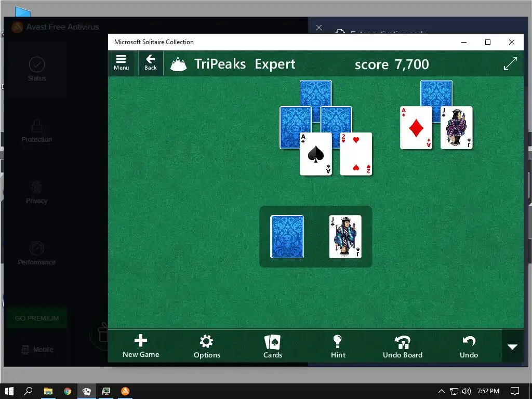Open the monitor app left of Avast in taskbar
532x399 pixels.
pyautogui.click(x=106, y=391)
